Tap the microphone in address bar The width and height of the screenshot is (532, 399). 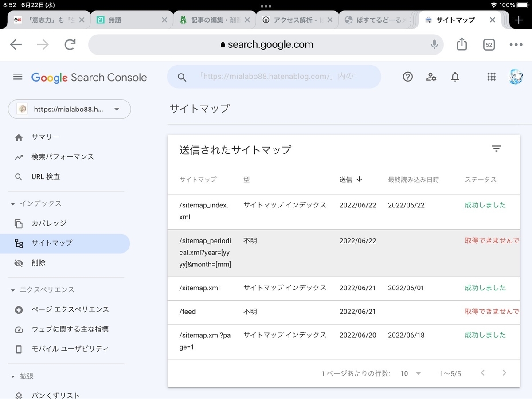coord(434,44)
